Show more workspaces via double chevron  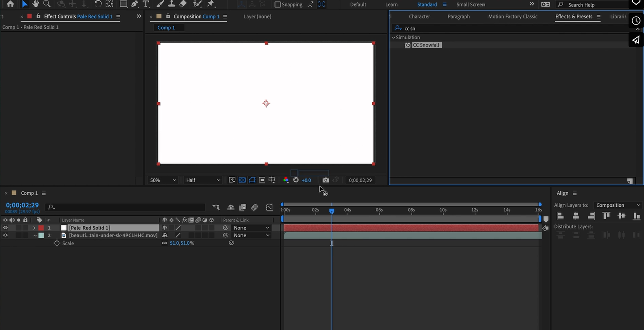click(532, 4)
